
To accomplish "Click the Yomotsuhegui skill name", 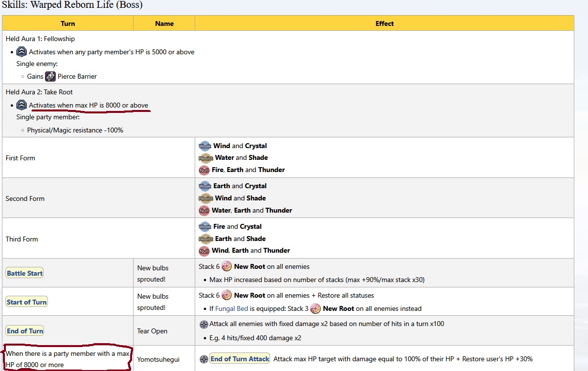I will [x=158, y=359].
